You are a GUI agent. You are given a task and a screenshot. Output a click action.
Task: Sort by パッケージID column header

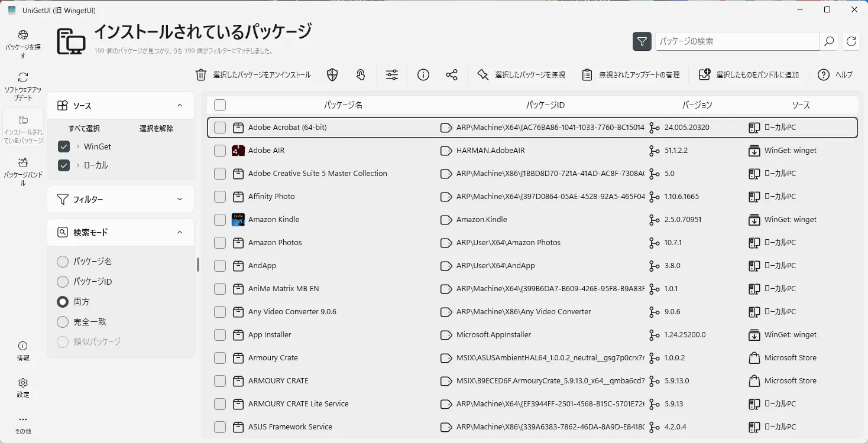pyautogui.click(x=545, y=105)
